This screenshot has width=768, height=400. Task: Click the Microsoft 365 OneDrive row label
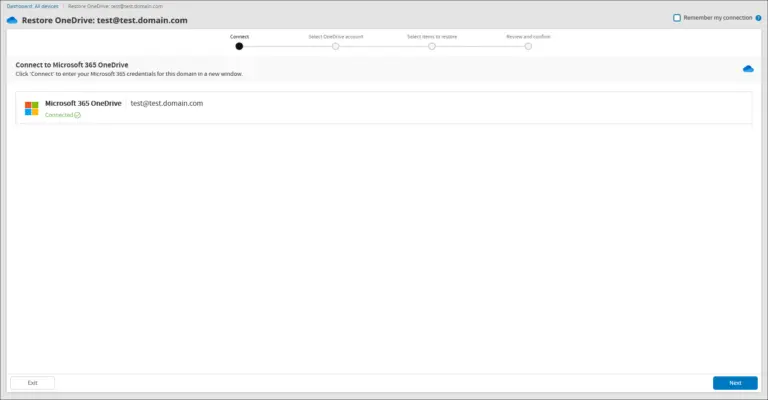(83, 103)
